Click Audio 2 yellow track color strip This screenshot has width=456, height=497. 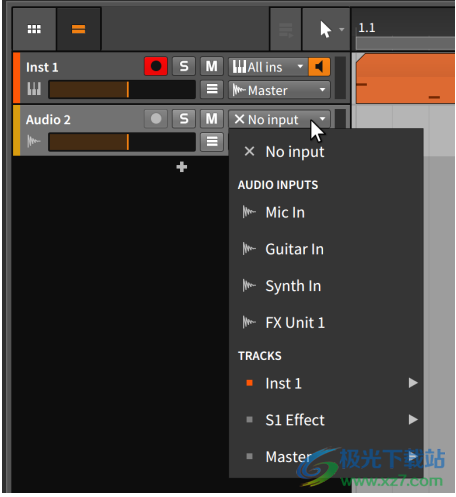coord(16,130)
